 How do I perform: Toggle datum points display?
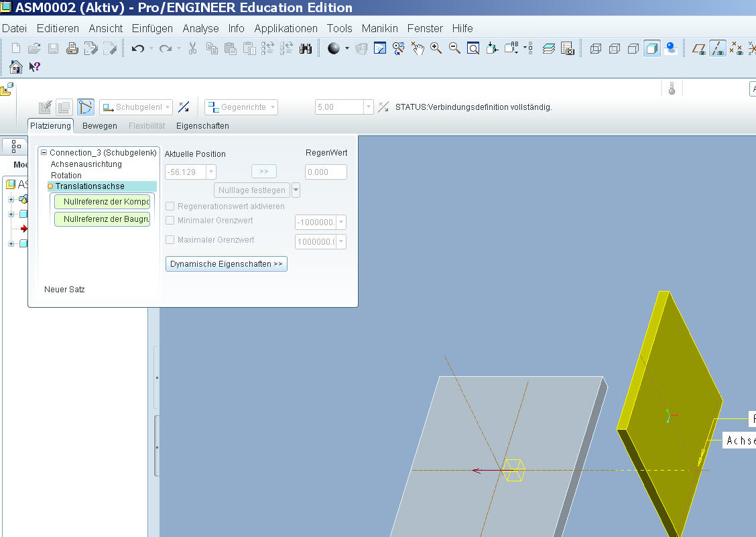click(x=737, y=48)
